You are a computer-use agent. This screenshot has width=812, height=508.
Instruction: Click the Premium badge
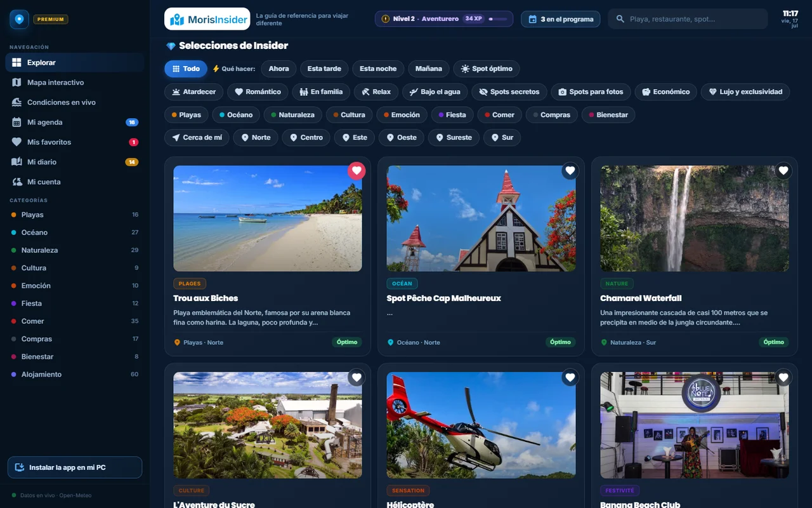pos(51,19)
